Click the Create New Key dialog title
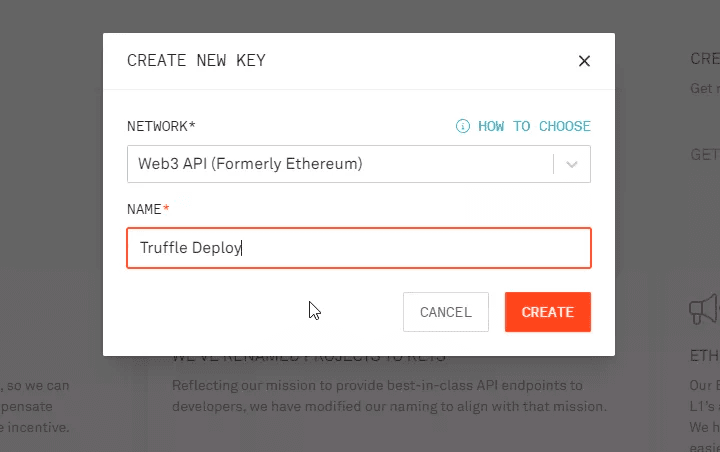Screen dimensions: 720x452 pos(196,60)
